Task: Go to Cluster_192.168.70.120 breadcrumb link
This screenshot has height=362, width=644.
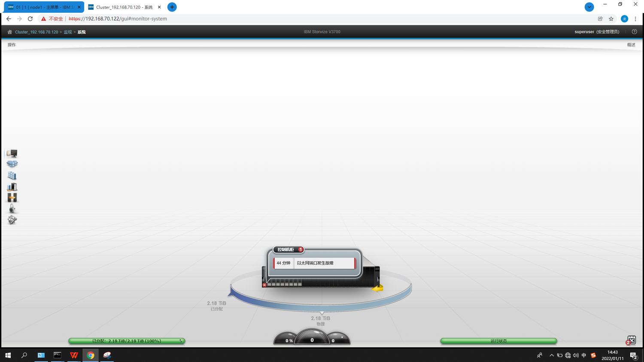Action: [36, 32]
